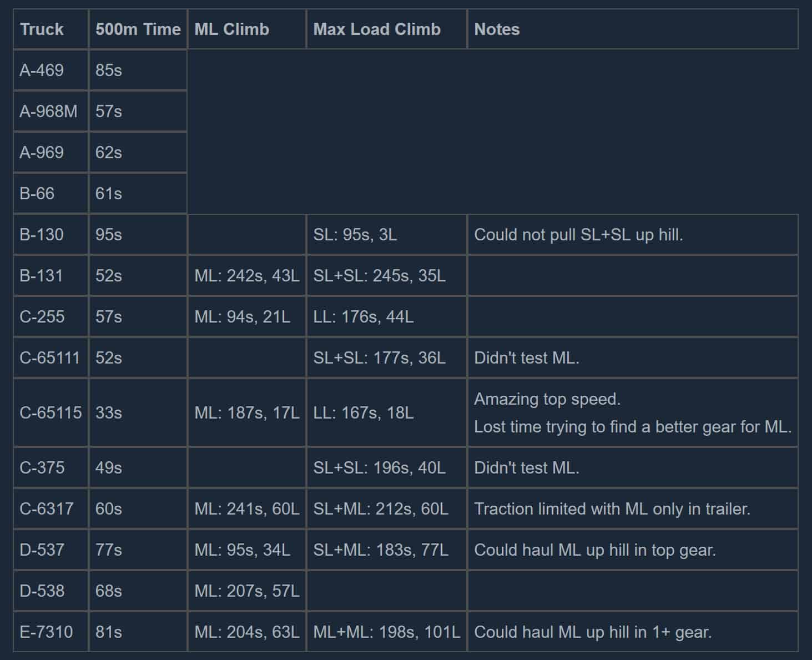Click the 85s time cell
The height and width of the screenshot is (660, 812).
[x=109, y=70]
